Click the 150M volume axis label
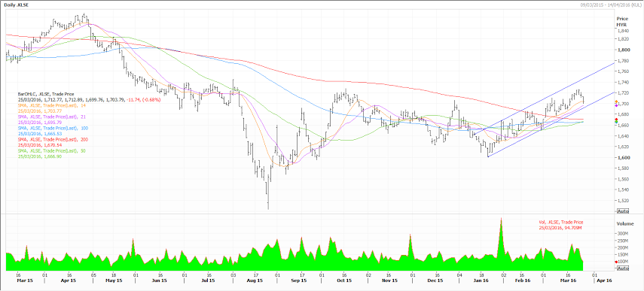The height and width of the screenshot is (291, 644). coord(623,254)
